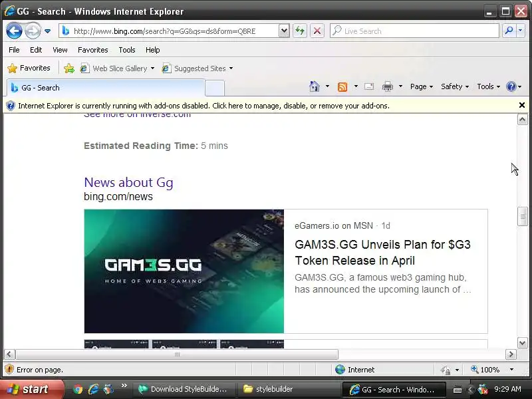Open the Tools command bar menu

[x=488, y=86]
